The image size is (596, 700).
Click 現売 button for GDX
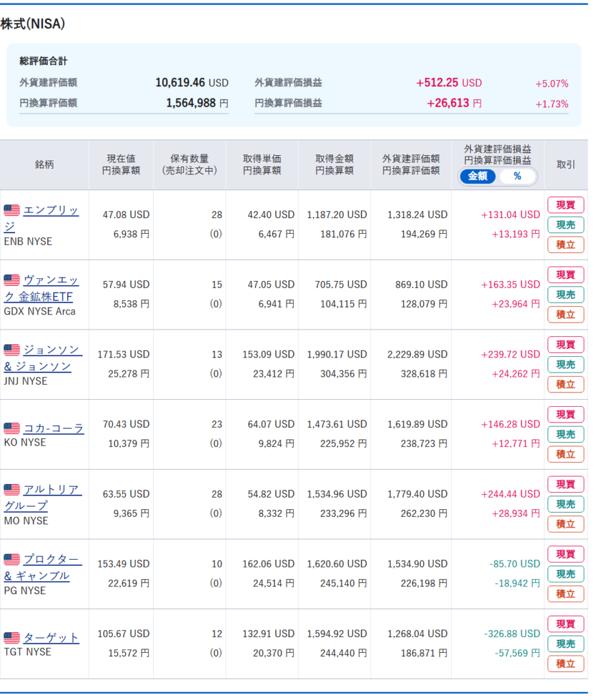(x=565, y=295)
